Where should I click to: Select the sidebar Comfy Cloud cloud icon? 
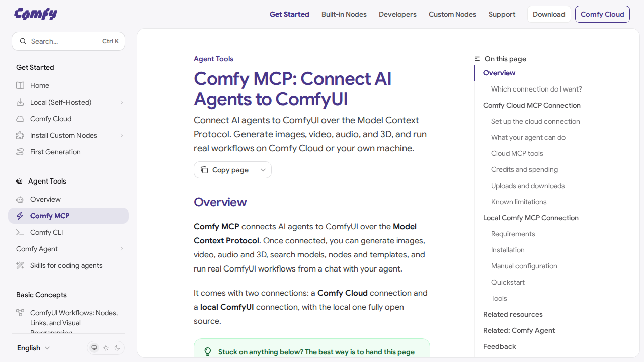click(20, 119)
